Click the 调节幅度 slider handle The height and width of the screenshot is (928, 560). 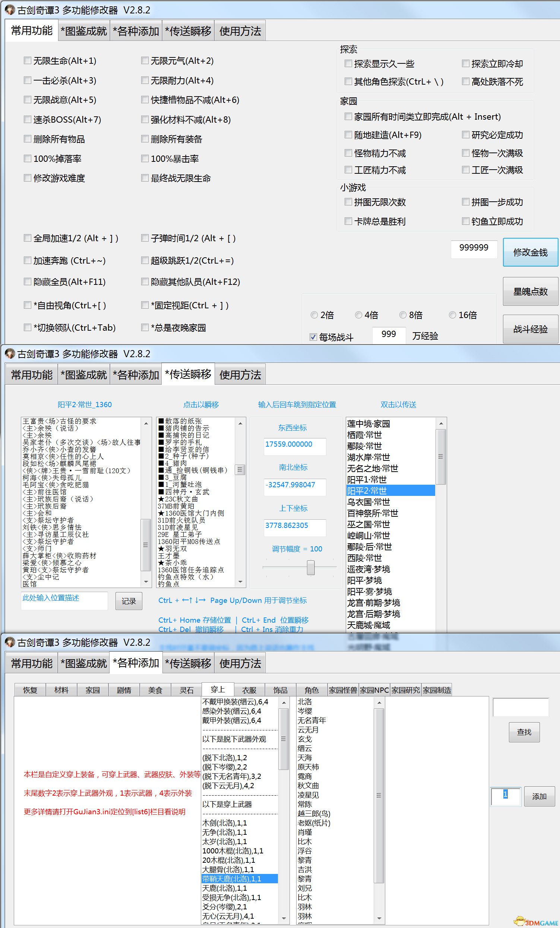pyautogui.click(x=310, y=567)
